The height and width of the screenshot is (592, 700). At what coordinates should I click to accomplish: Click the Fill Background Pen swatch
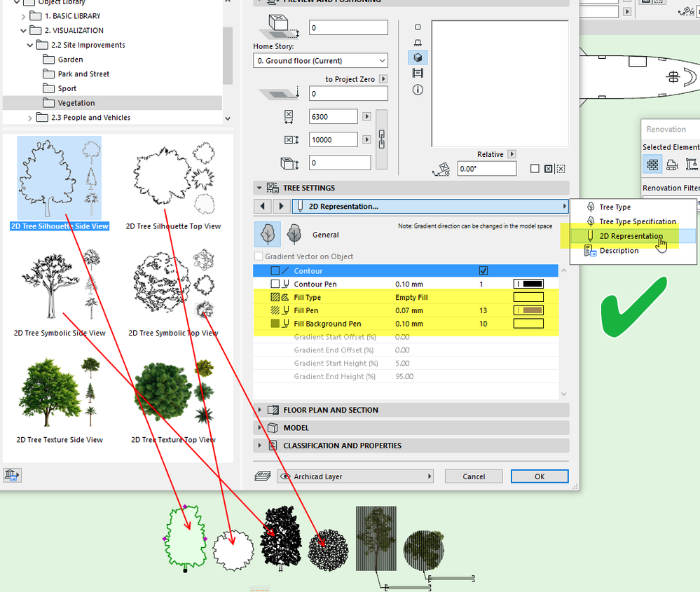[x=528, y=324]
